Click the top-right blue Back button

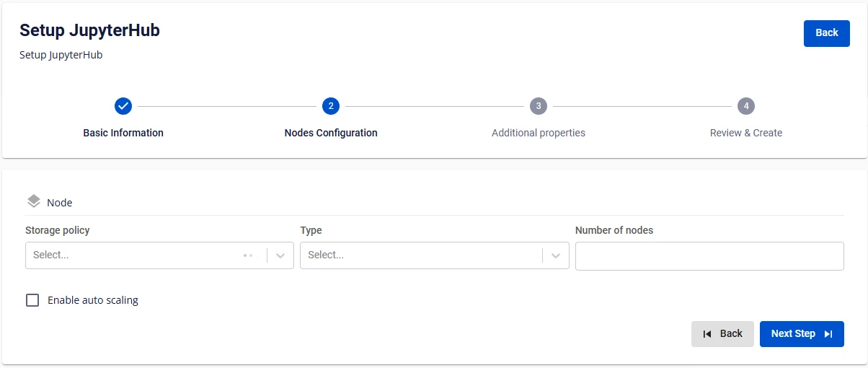[827, 33]
